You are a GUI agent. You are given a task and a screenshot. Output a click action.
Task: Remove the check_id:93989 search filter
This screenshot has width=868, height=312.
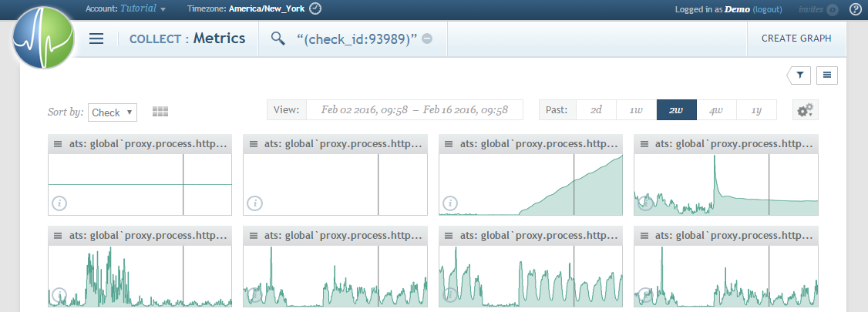pyautogui.click(x=427, y=39)
